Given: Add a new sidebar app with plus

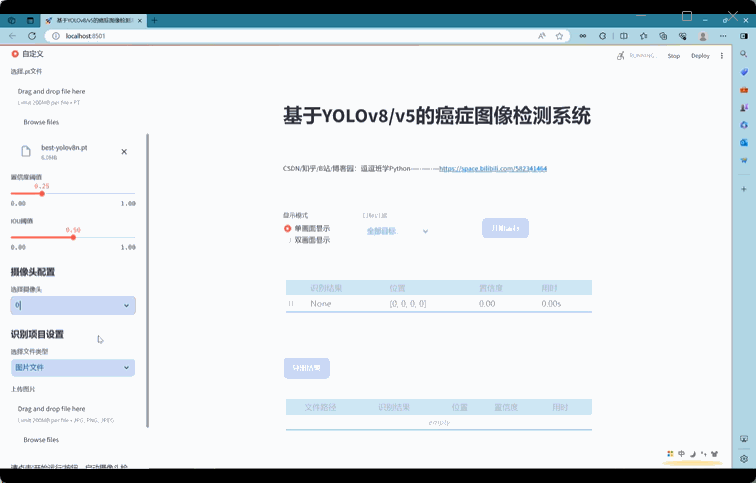Looking at the screenshot, I should click(743, 189).
